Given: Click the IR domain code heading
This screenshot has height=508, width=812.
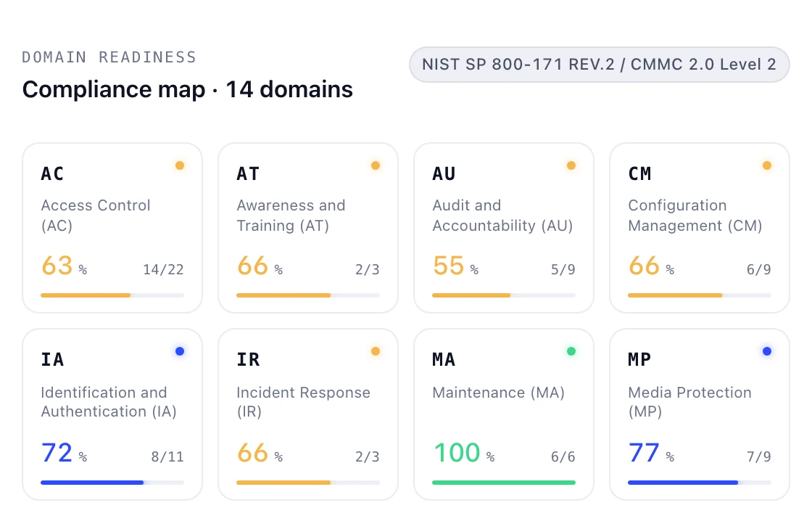Looking at the screenshot, I should coord(248,359).
